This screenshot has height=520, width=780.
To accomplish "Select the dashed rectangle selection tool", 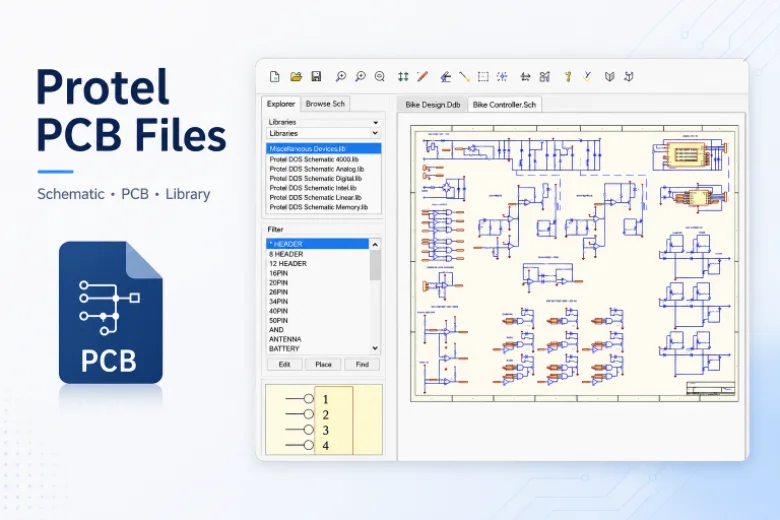I will [483, 77].
